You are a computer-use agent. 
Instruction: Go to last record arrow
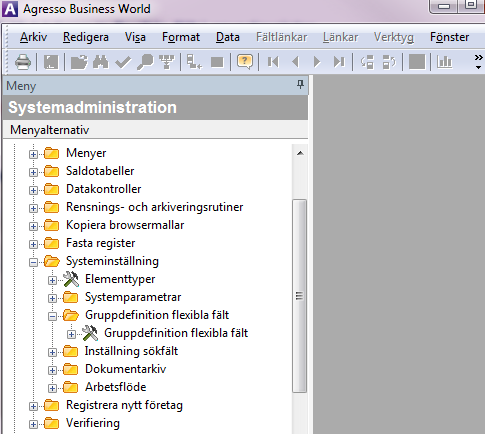339,62
